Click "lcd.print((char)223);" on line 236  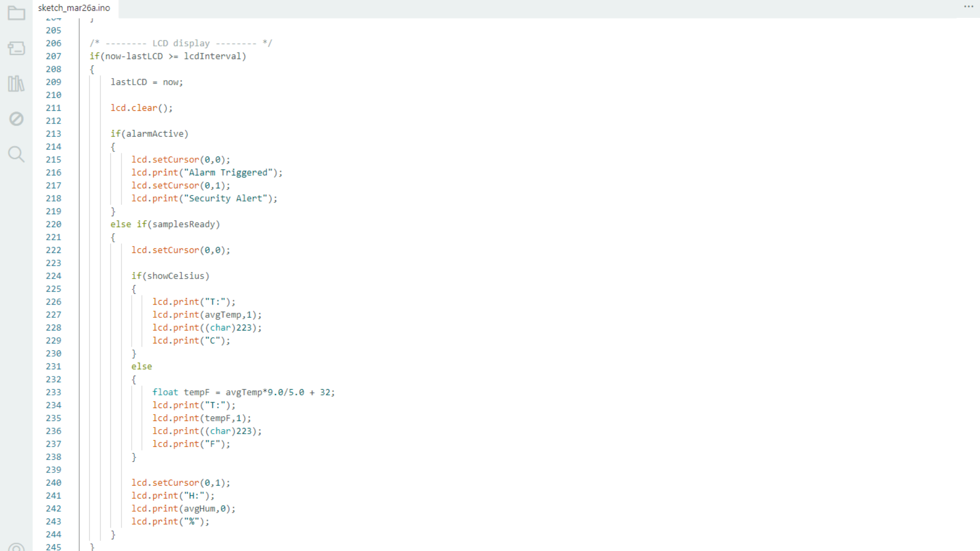tap(207, 431)
